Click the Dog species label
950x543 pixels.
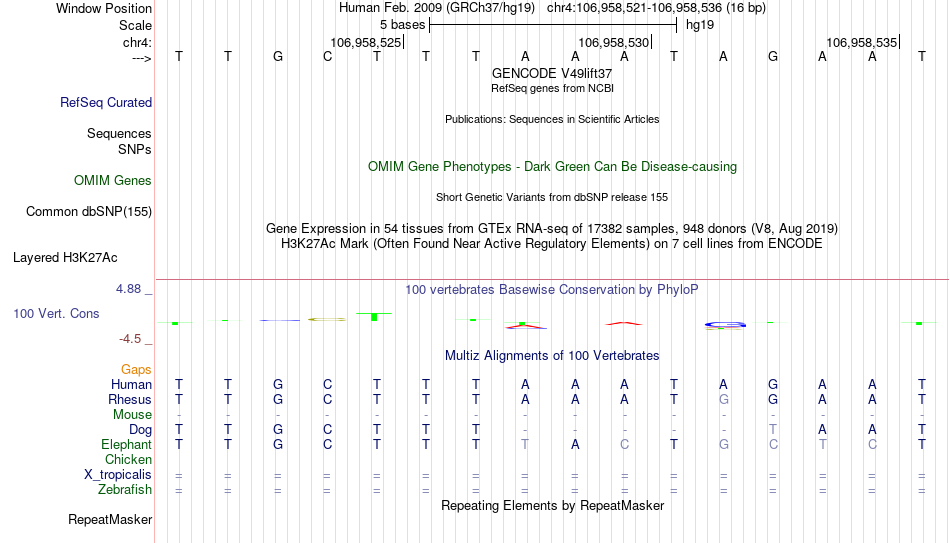pos(140,430)
